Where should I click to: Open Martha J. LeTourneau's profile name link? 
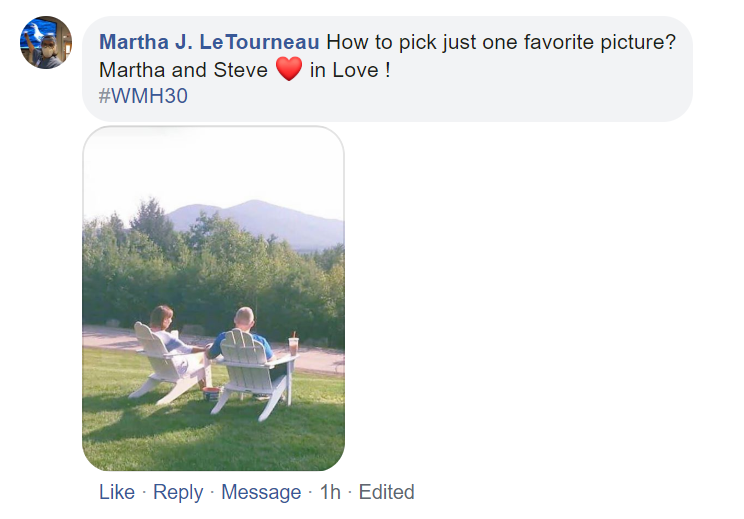pos(209,42)
